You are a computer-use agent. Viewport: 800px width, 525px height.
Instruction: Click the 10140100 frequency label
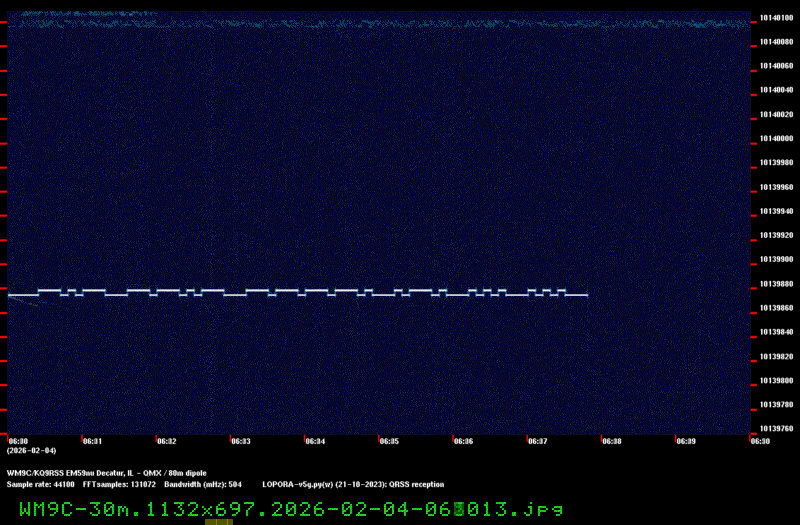click(x=776, y=17)
